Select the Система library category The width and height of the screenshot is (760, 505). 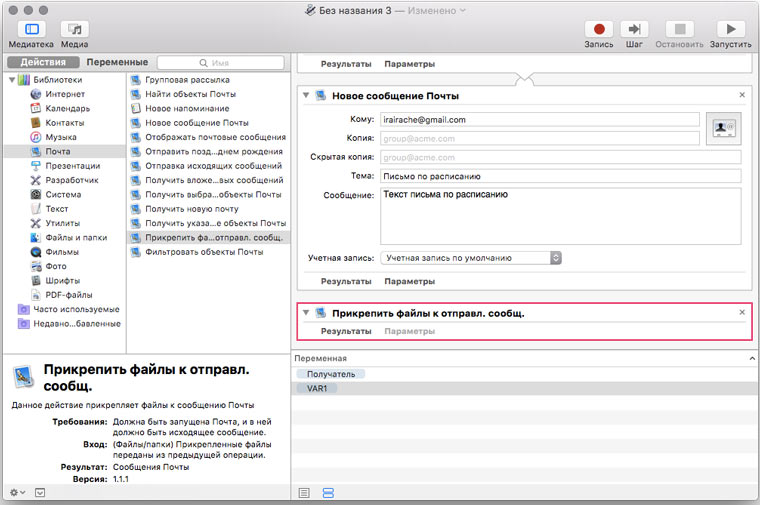(x=63, y=194)
